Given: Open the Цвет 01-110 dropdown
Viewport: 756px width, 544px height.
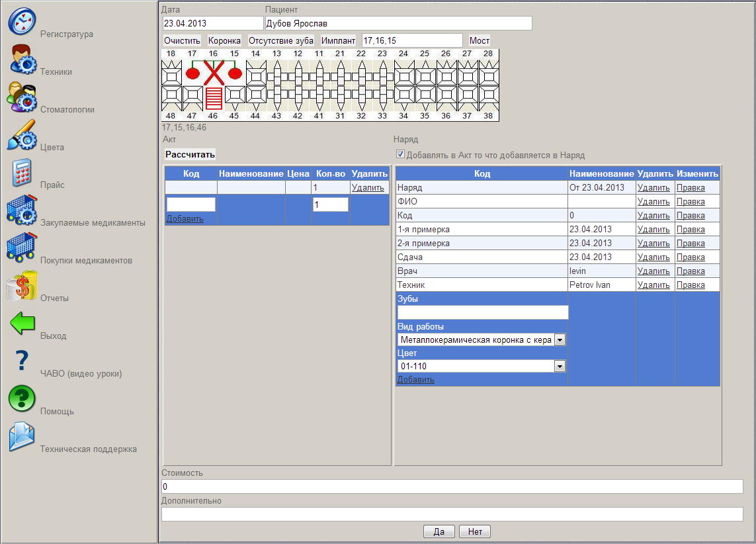Looking at the screenshot, I should tap(560, 366).
